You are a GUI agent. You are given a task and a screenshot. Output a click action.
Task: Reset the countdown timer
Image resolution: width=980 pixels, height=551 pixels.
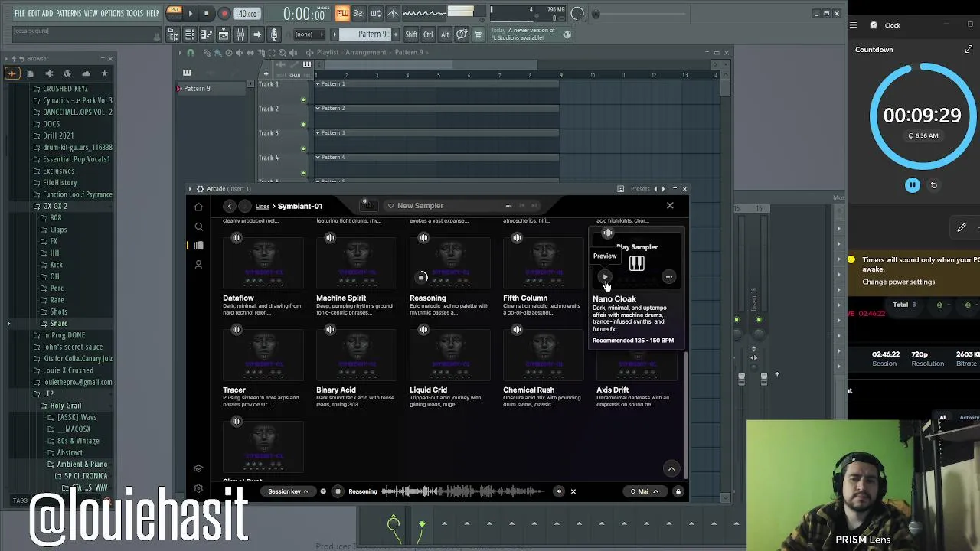[x=933, y=185]
